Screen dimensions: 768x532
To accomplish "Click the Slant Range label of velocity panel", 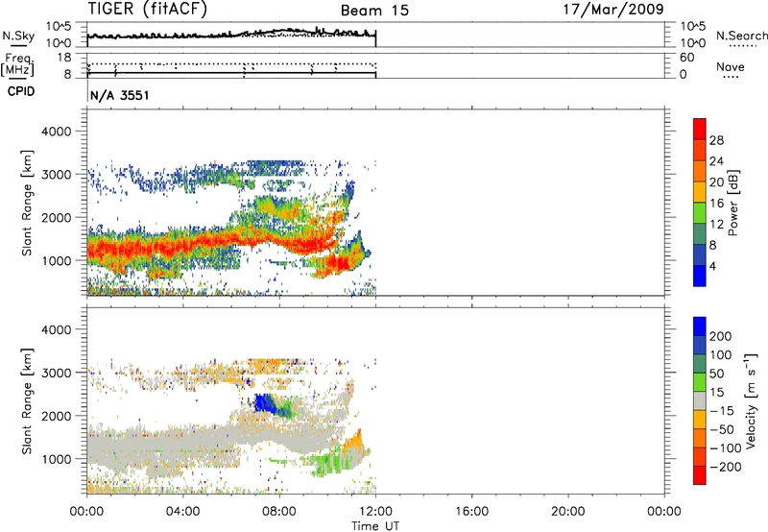I will point(27,401).
